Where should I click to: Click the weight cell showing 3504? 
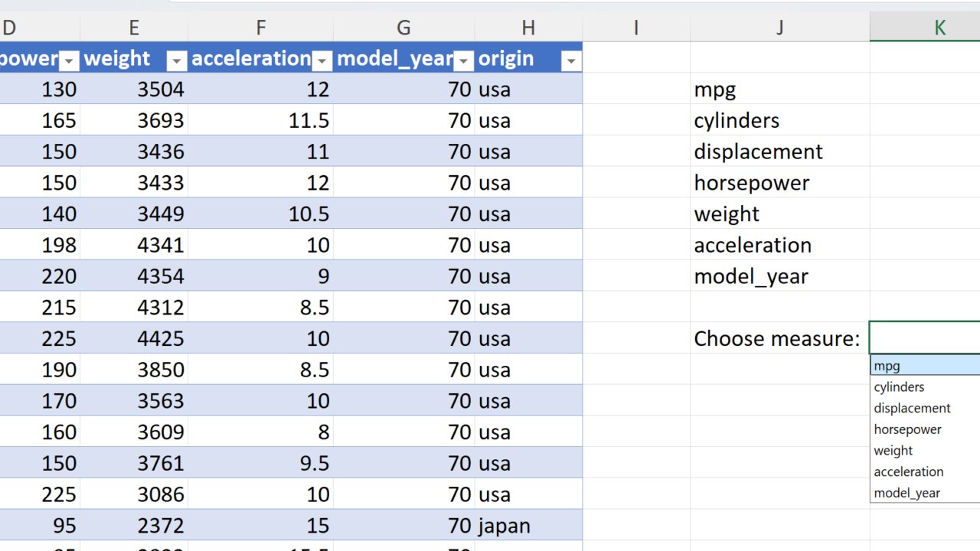pyautogui.click(x=161, y=90)
